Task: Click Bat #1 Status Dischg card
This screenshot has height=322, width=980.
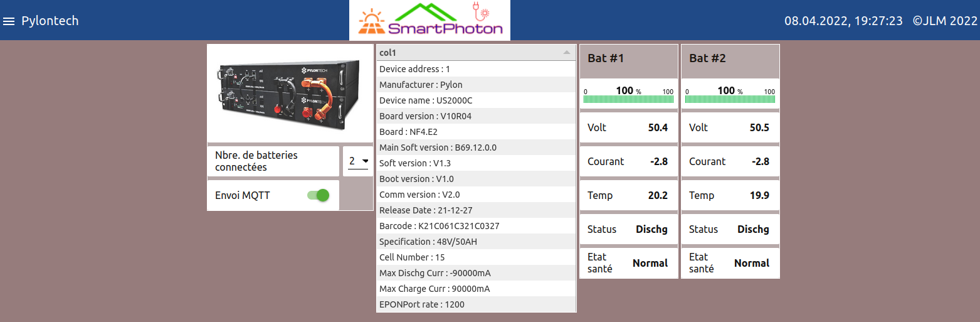Action: (x=628, y=229)
